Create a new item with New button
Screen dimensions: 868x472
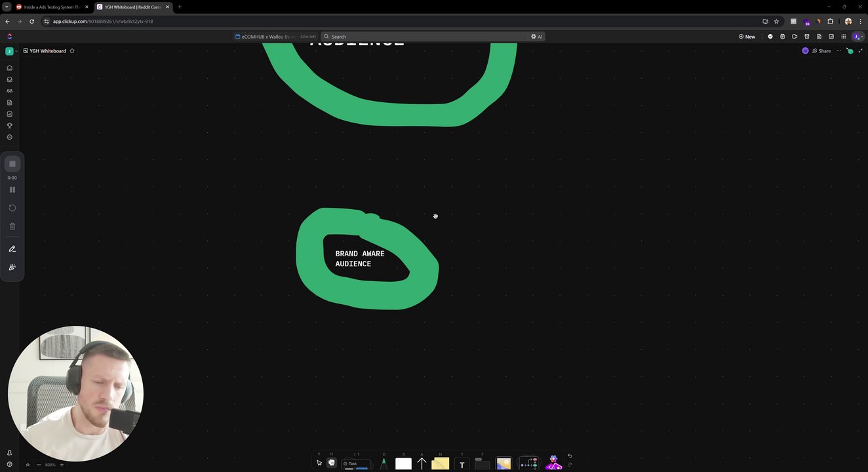click(x=747, y=37)
